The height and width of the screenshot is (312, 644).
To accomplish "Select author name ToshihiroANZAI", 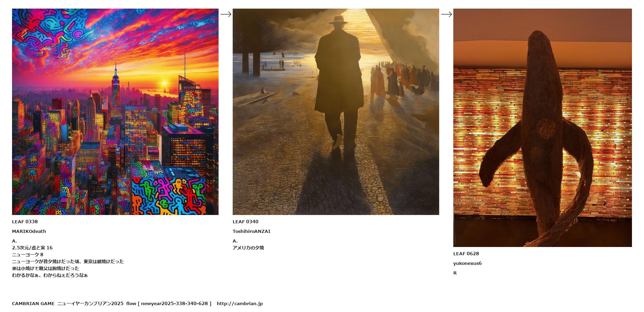I will point(252,231).
